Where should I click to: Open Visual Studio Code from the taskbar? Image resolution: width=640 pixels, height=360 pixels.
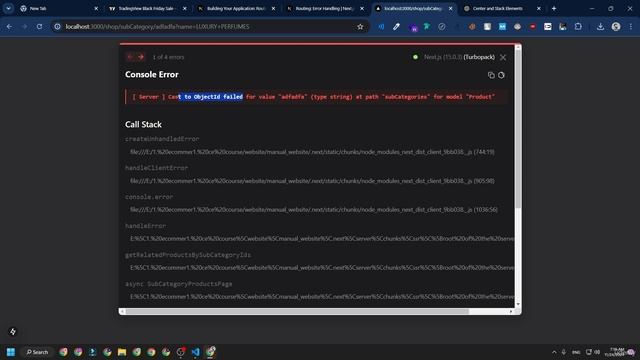[x=196, y=352]
